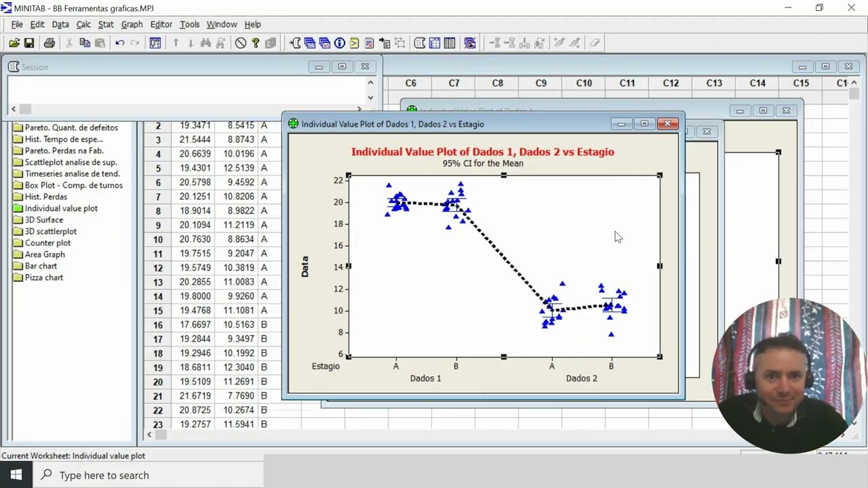Click the Session window toolbar icon

click(420, 43)
